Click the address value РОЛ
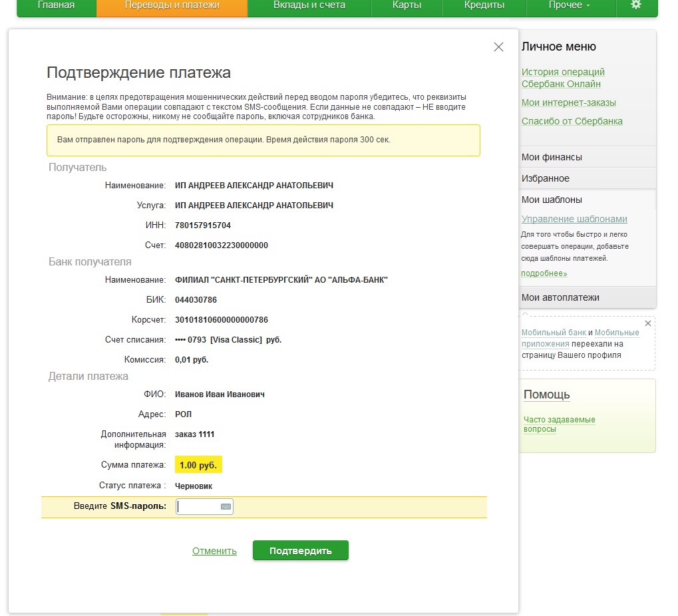 coord(184,414)
